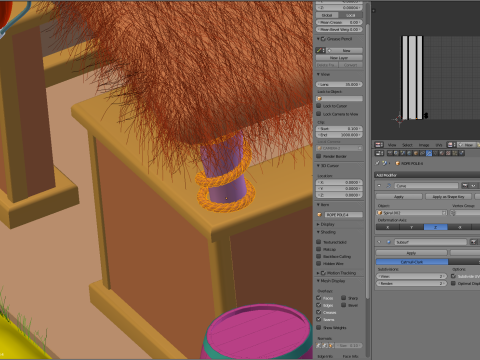Click the Subsurf modifier type icon
Viewport: 480px width, 360px height.
tap(389, 242)
